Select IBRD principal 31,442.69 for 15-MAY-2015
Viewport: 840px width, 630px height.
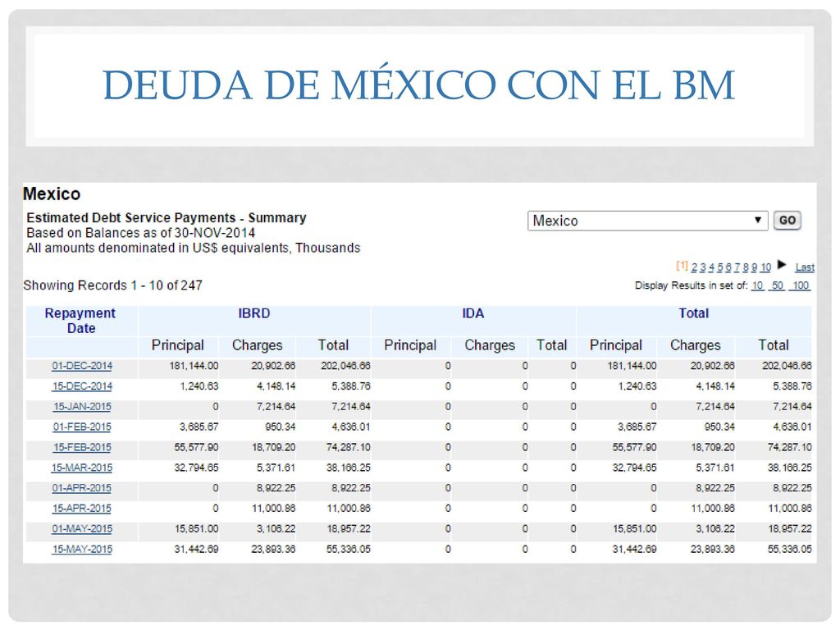click(x=196, y=549)
